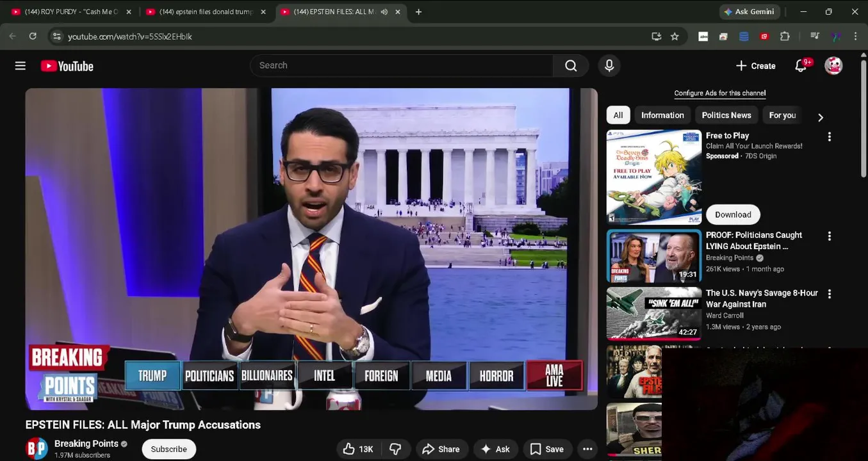The image size is (868, 461).
Task: Subscribe to Breaking Points
Action: click(x=169, y=449)
